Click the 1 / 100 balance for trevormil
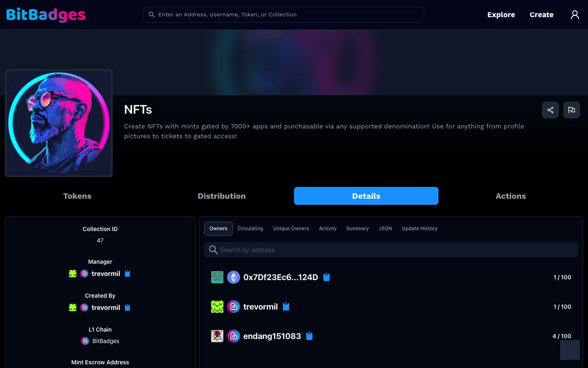Viewport: 588px width, 368px height. coord(562,307)
